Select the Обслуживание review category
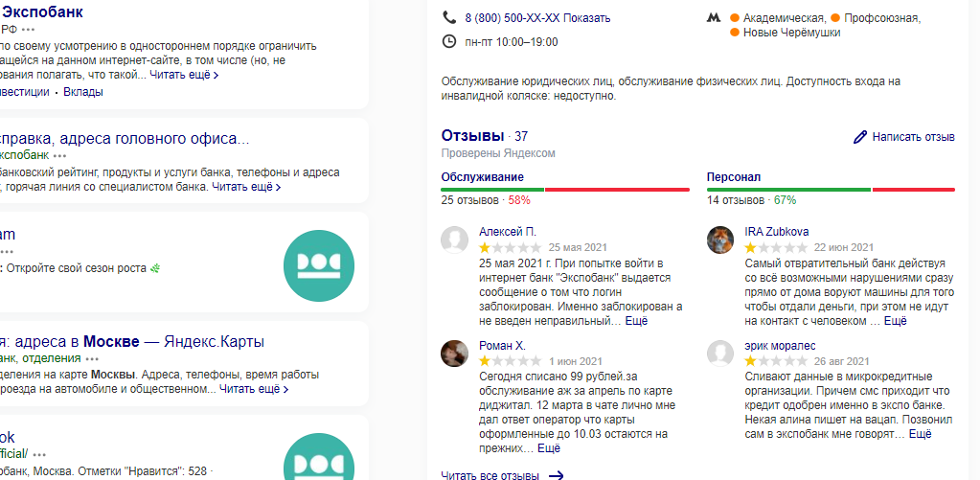The height and width of the screenshot is (480, 980). (x=483, y=177)
